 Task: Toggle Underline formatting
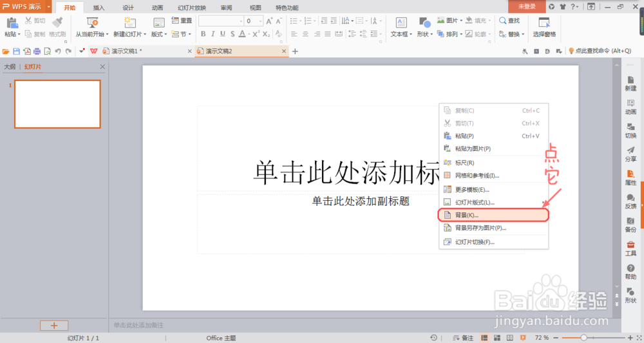[223, 34]
